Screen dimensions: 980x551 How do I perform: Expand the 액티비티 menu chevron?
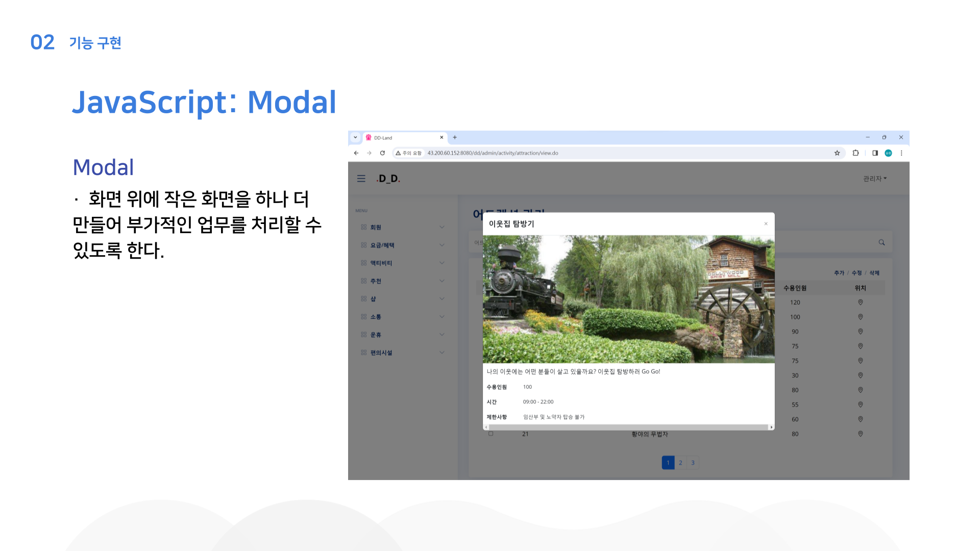442,263
